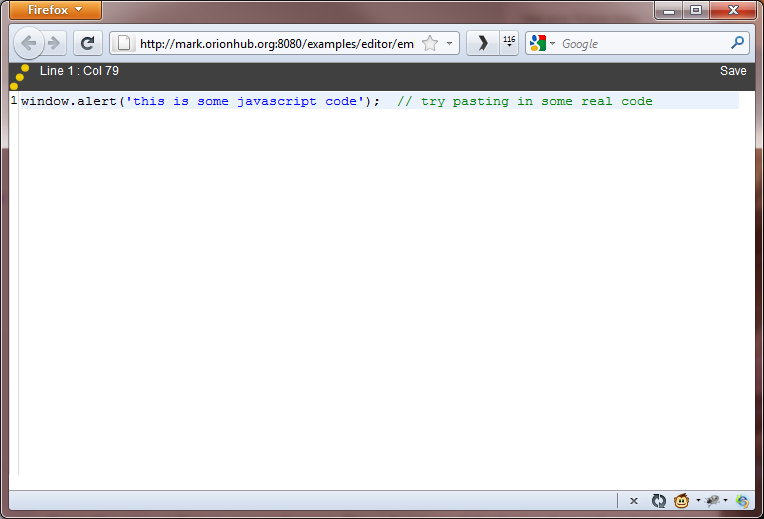Maximize the Firefox window

pyautogui.click(x=696, y=10)
